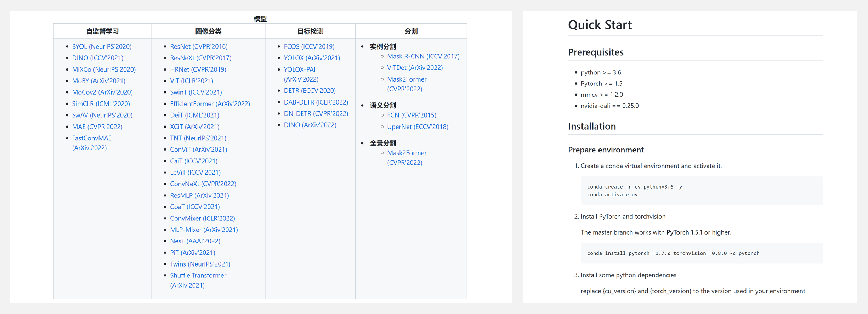
Task: Click the 图像分类 column header
Action: tap(208, 31)
